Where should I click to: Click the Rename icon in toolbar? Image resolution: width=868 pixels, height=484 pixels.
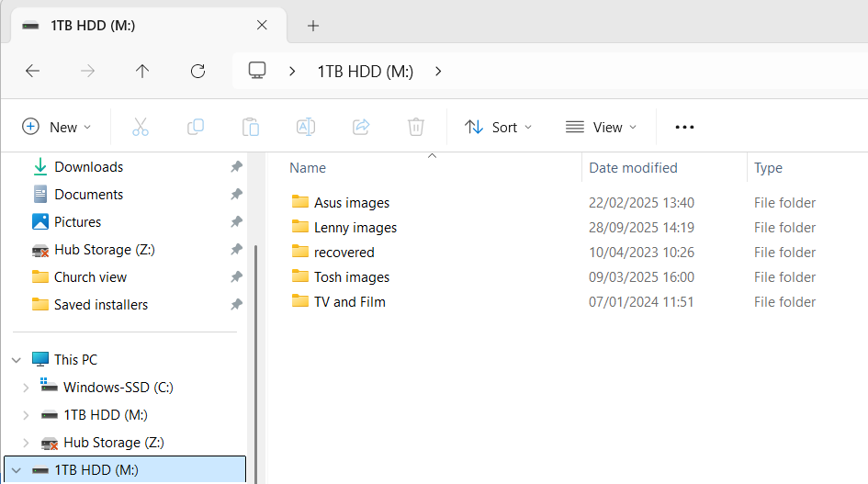click(x=306, y=127)
